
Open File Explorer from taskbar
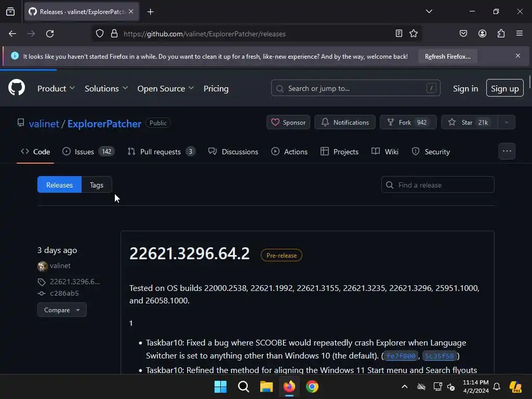267,387
